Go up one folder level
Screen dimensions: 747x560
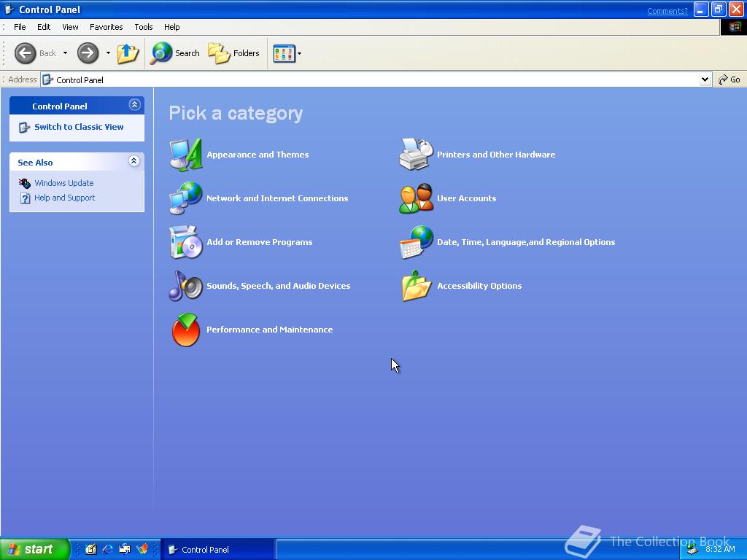pyautogui.click(x=127, y=52)
